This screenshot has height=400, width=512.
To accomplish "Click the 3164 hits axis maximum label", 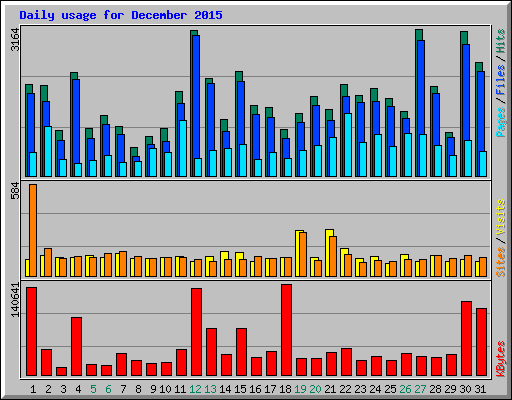I will (15, 40).
